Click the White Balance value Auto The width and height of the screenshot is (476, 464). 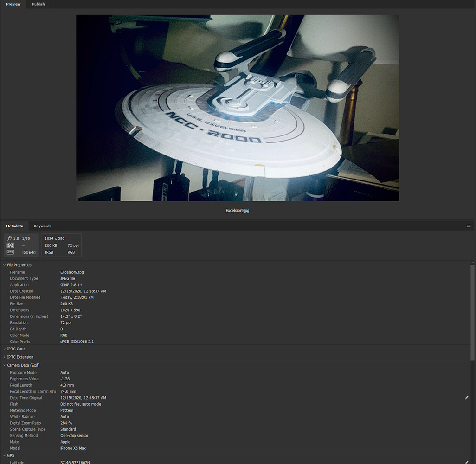pyautogui.click(x=64, y=417)
